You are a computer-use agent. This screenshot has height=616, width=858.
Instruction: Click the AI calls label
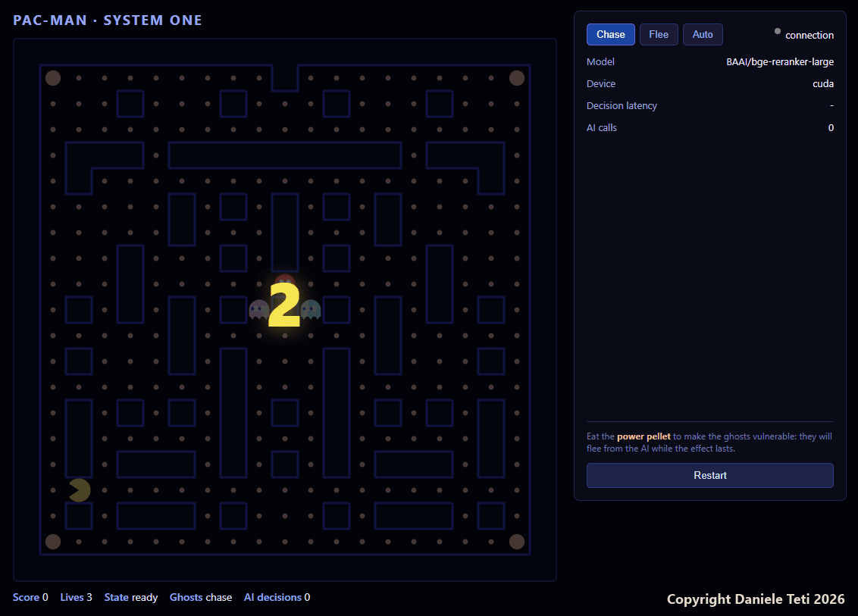pos(601,127)
